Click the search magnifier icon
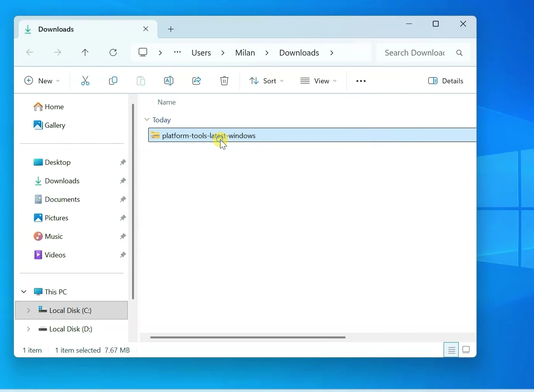The height and width of the screenshot is (392, 534). tap(459, 53)
